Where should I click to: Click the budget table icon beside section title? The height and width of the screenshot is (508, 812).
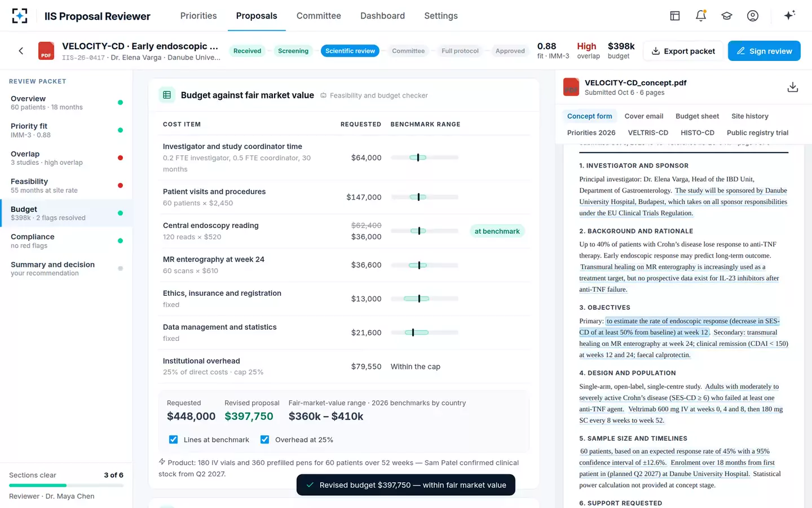coord(167,95)
